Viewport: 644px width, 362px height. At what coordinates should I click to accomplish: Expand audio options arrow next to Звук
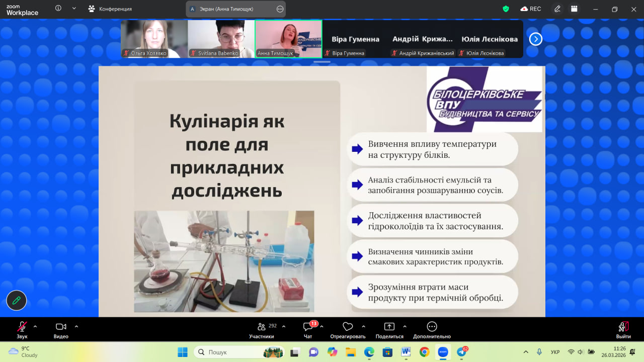(x=35, y=326)
